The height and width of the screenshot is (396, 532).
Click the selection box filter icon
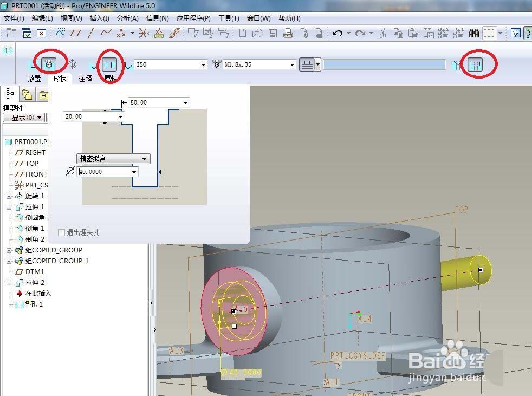coord(489,33)
